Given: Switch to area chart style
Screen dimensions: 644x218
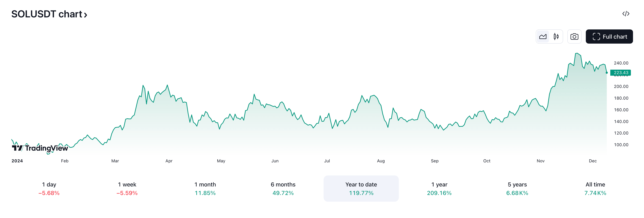Looking at the screenshot, I should coord(543,37).
